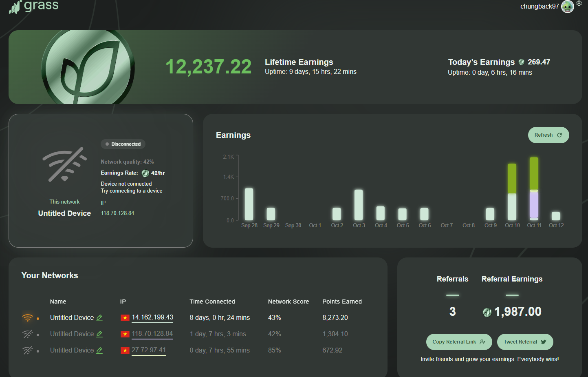Click the Sep 28 earnings bar
Image resolution: width=588 pixels, height=377 pixels.
pyautogui.click(x=249, y=204)
